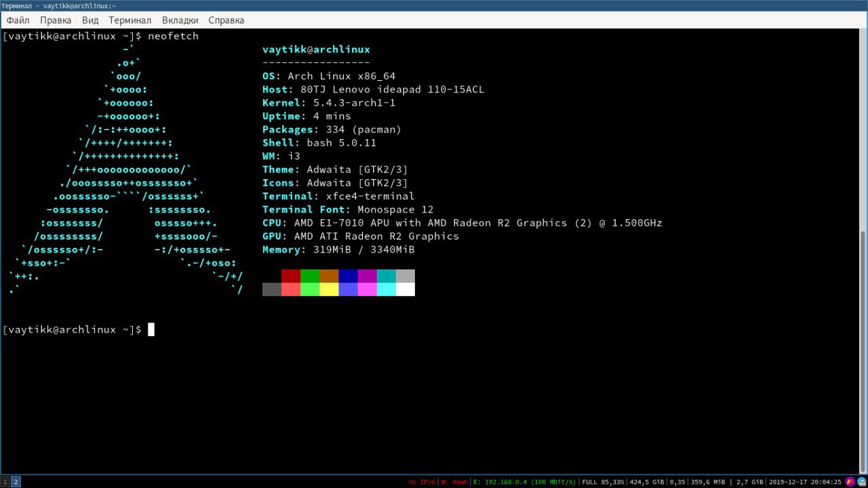The height and width of the screenshot is (488, 868).
Task: Click the 'no IPv6' status entry
Action: pyautogui.click(x=422, y=482)
